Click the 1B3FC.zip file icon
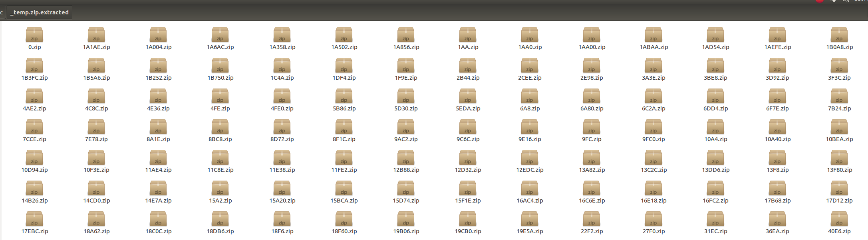 tap(34, 65)
